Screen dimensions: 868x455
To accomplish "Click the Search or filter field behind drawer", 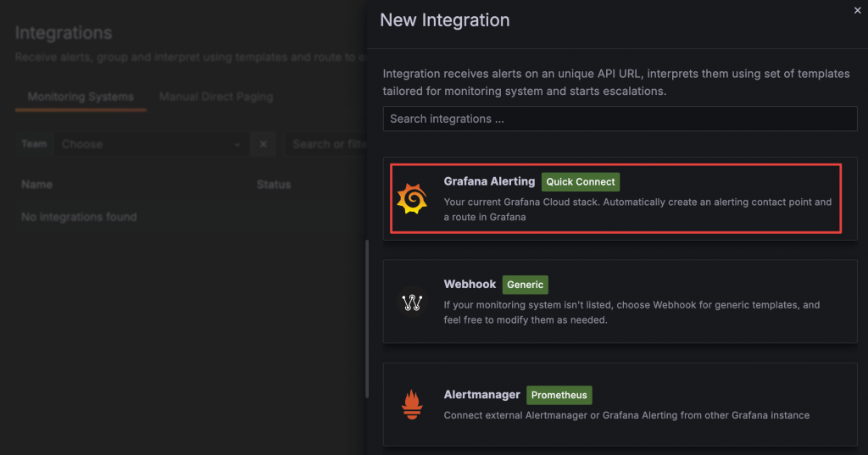I will click(326, 144).
